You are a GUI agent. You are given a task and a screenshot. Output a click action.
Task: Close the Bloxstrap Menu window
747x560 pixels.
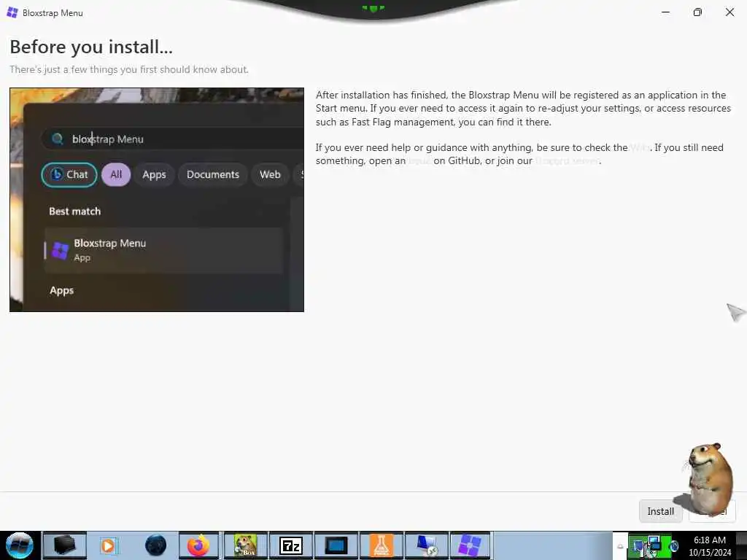point(729,12)
